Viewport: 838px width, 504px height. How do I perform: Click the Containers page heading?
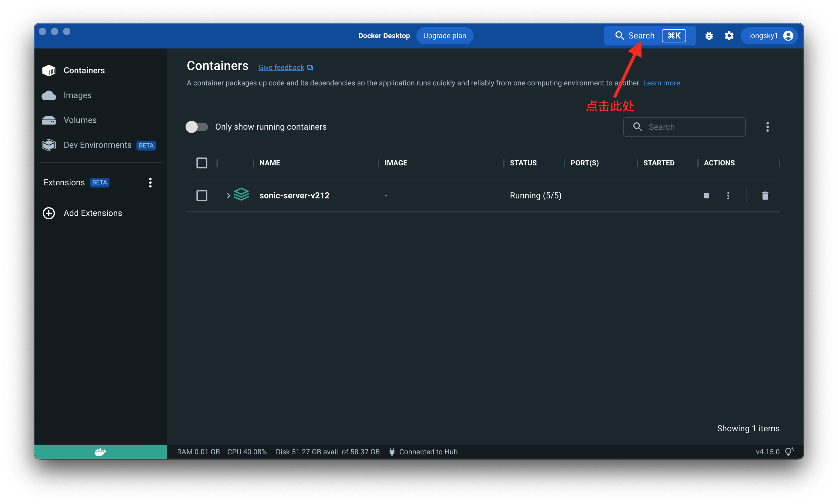tap(217, 66)
